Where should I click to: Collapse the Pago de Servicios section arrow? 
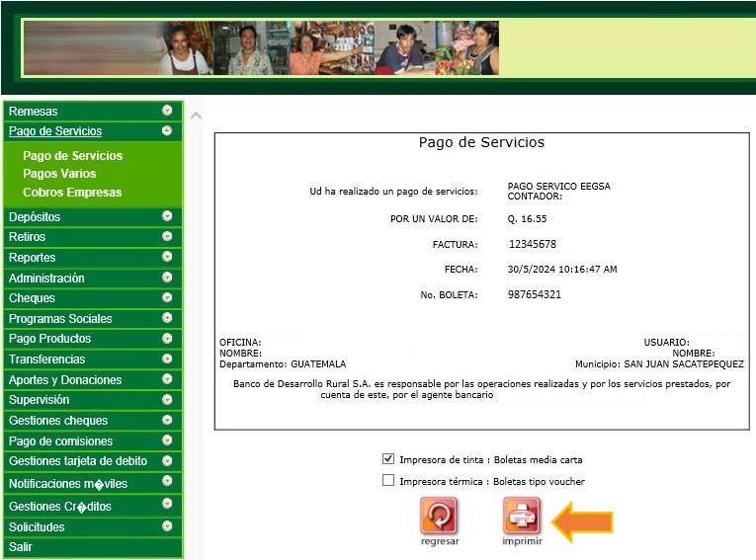pyautogui.click(x=167, y=130)
